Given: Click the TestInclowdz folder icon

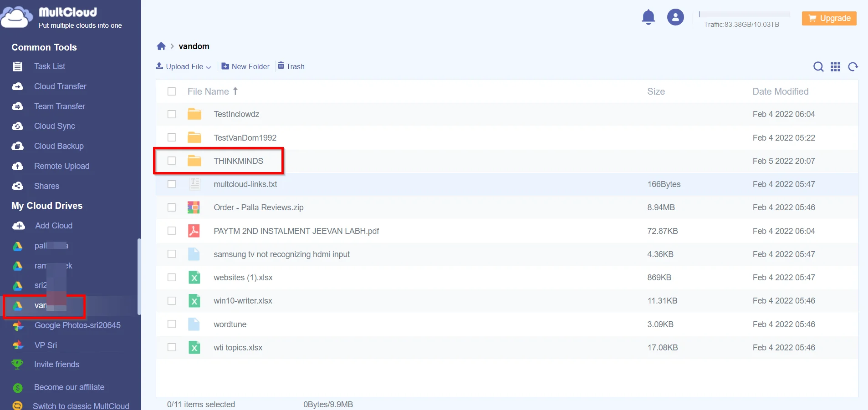Looking at the screenshot, I should [194, 114].
